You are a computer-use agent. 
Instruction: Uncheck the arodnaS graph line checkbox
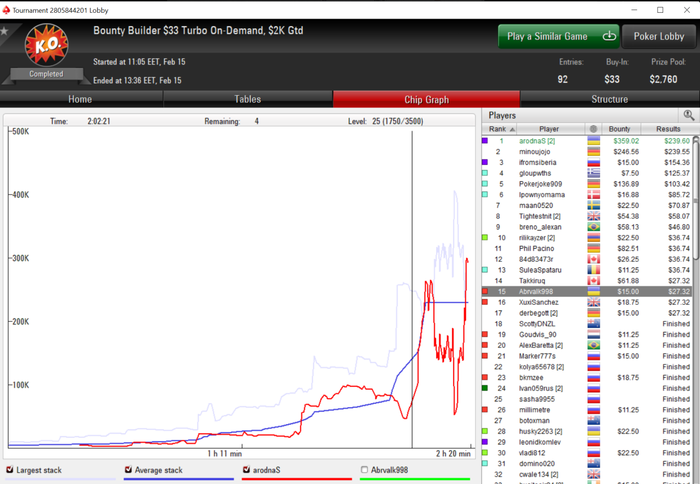[246, 470]
